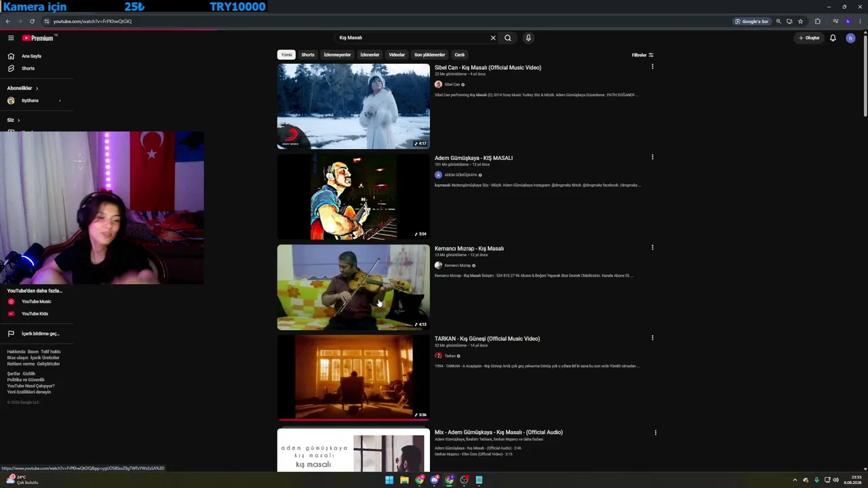Open title Sibel Can - Kış Masalı (Official Music Video)
Image resolution: width=868 pixels, height=488 pixels.
pos(488,68)
